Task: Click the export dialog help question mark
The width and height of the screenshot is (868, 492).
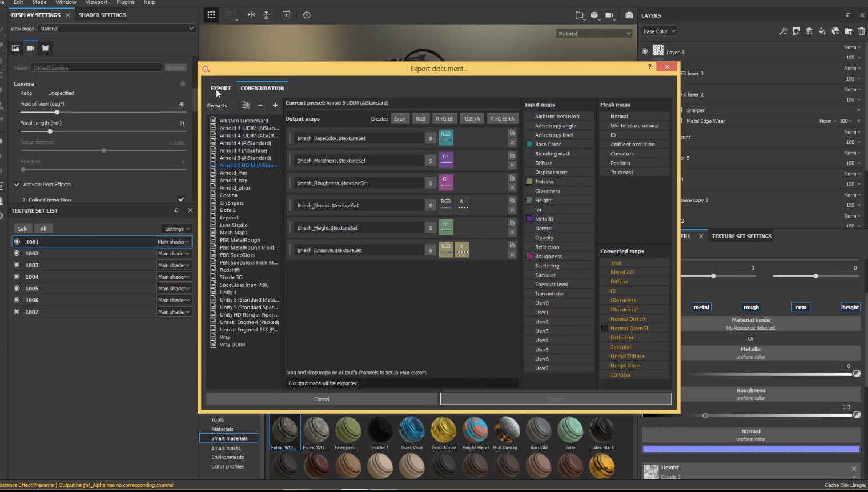Action: (649, 67)
